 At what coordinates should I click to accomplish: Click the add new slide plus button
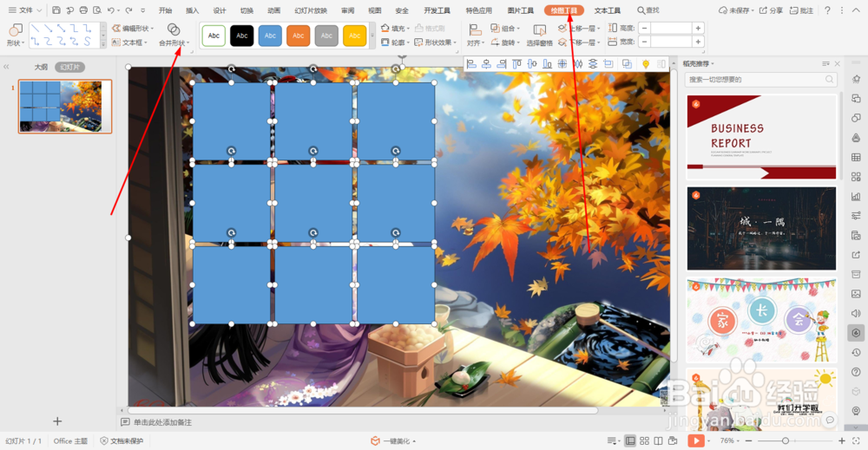57,421
